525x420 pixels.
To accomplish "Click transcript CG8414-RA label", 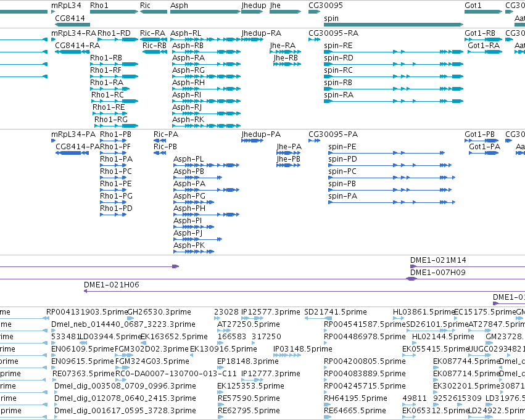I will [x=77, y=46].
